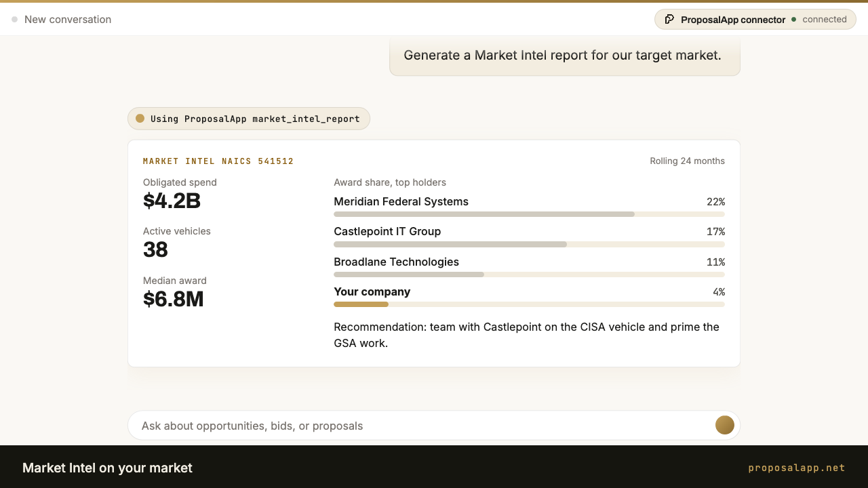
Task: Click the $4.2B obligated spend value
Action: (172, 201)
